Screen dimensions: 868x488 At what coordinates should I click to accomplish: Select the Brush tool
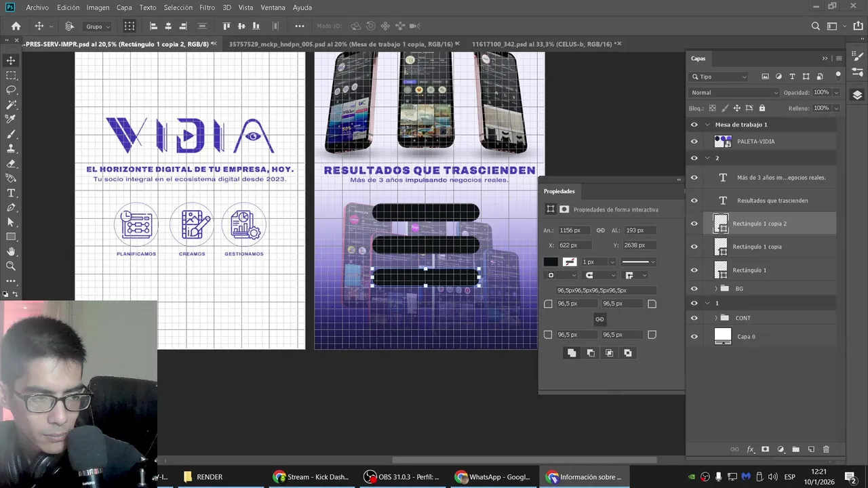[11, 134]
